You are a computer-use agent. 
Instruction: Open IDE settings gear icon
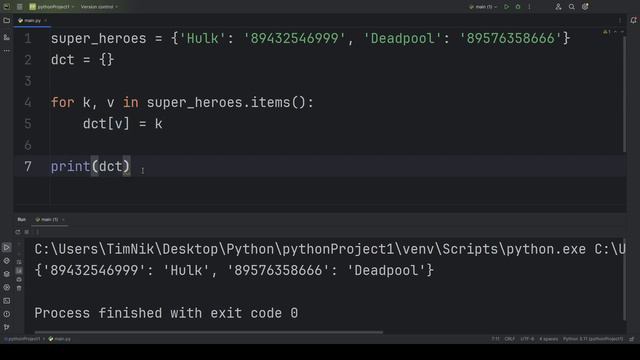click(x=585, y=7)
